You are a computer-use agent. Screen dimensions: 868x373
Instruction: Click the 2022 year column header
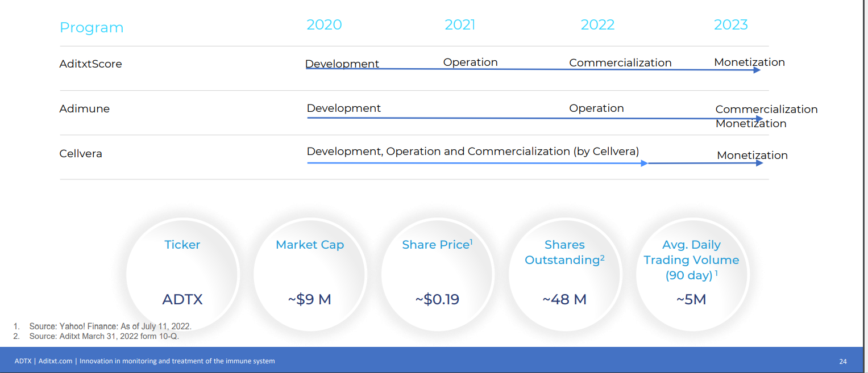[597, 25]
